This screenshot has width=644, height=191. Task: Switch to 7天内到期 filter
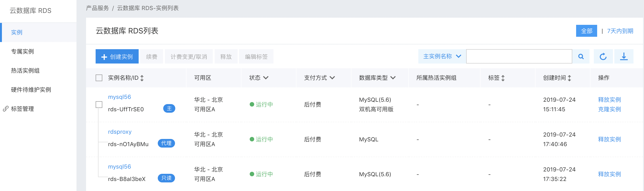(620, 31)
